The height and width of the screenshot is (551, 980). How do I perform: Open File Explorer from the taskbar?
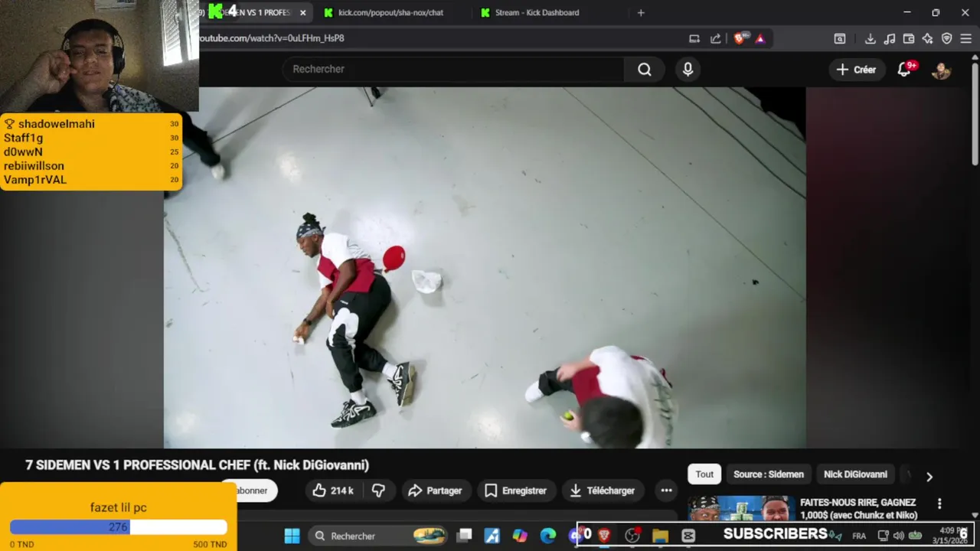click(x=661, y=536)
